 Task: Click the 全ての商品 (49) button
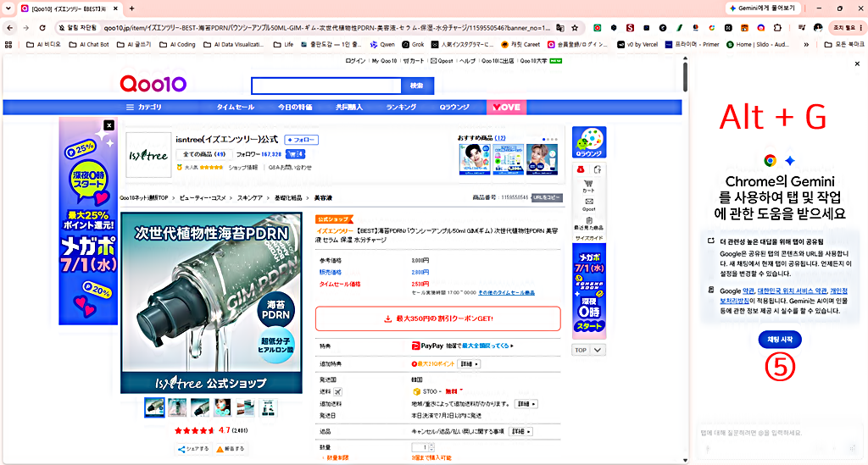click(x=203, y=154)
